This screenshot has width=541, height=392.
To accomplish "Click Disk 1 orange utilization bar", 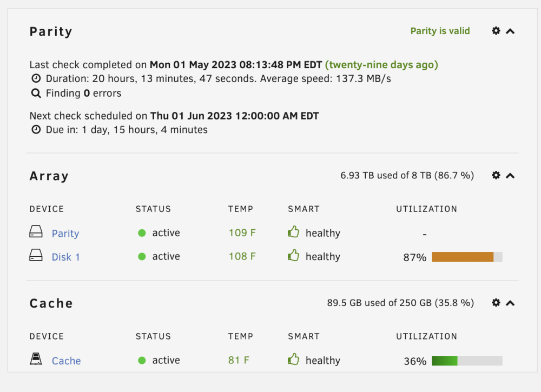I will 467,257.
